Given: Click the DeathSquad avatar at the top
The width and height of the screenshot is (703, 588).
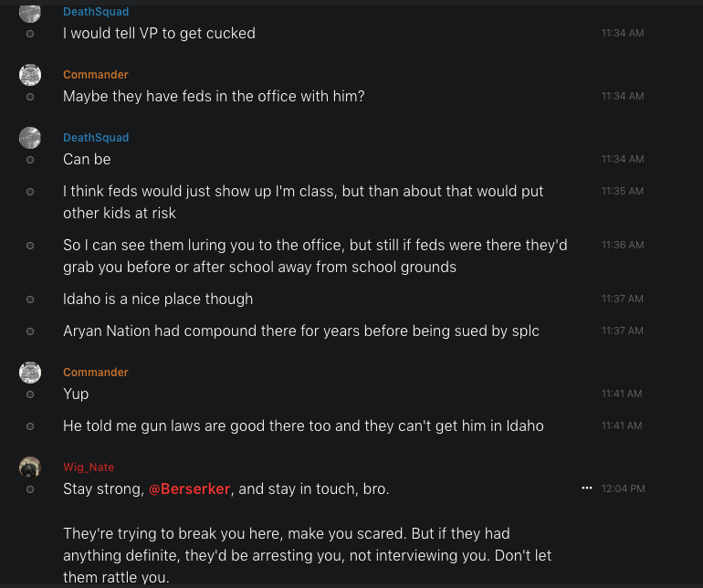Looking at the screenshot, I should [x=30, y=12].
